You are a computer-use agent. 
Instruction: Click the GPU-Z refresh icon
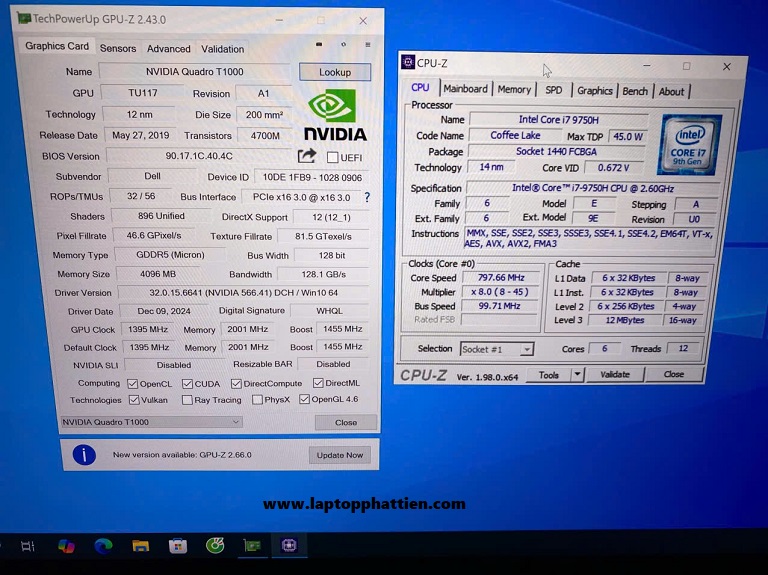[343, 44]
